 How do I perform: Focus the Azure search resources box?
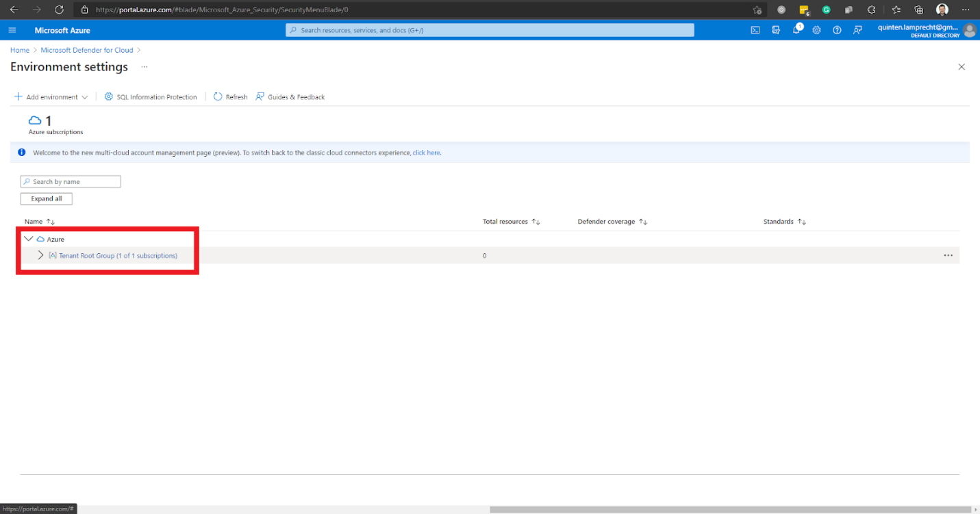coord(490,30)
